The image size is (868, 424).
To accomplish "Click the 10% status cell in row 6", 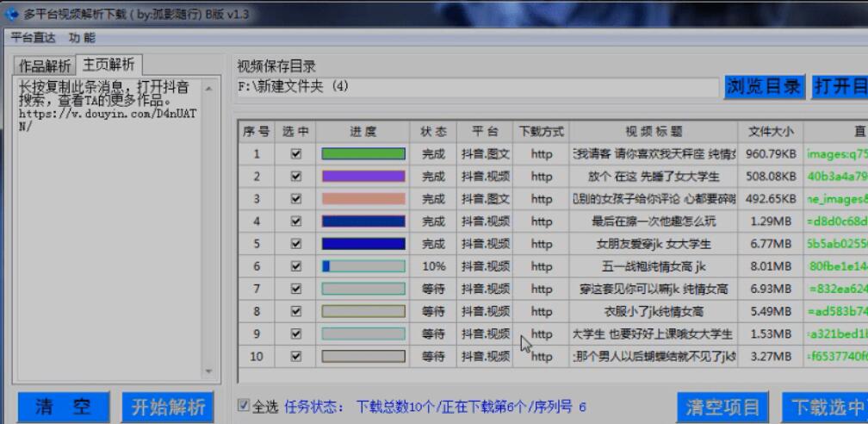I will [x=433, y=266].
